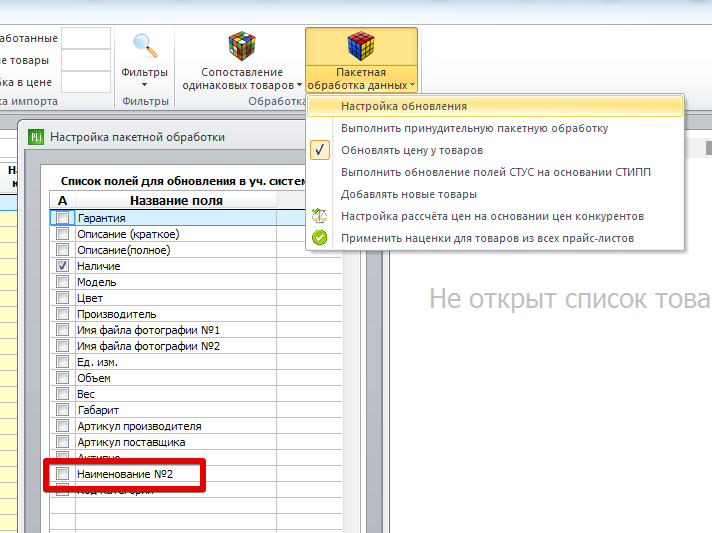Select the 'Объем' row text
This screenshot has width=712, height=533.
pyautogui.click(x=94, y=378)
